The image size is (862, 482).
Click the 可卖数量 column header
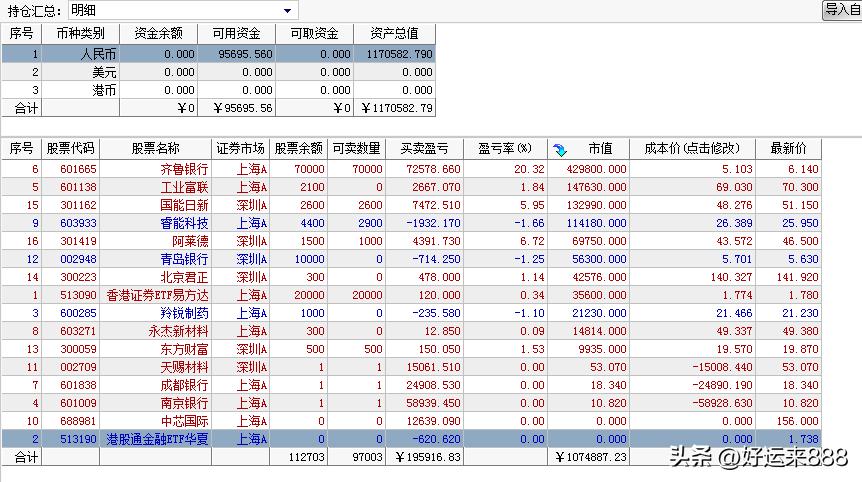[x=357, y=148]
